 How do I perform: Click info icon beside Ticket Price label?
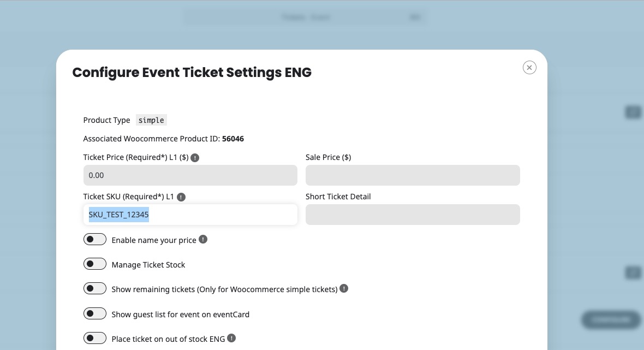(x=195, y=158)
